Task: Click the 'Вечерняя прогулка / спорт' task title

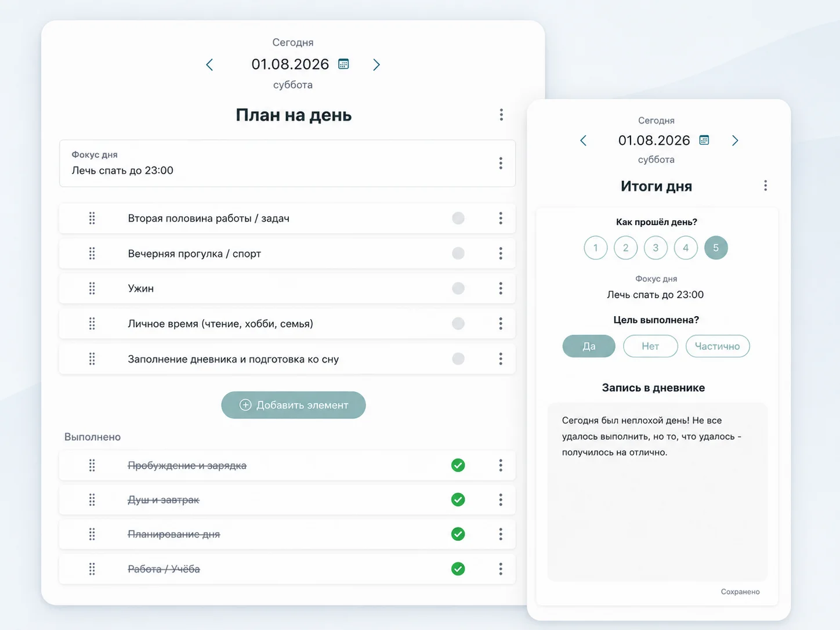Action: 194,254
